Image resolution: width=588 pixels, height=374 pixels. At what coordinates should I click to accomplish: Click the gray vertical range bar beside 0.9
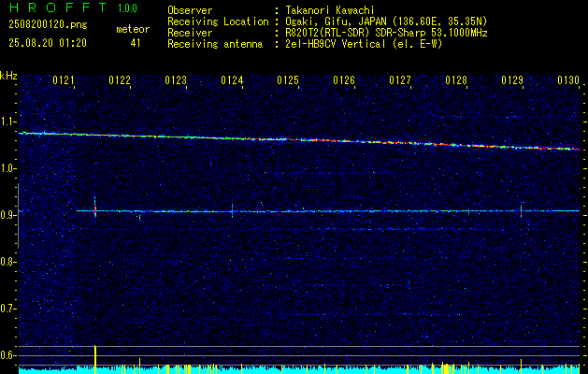[18, 216]
